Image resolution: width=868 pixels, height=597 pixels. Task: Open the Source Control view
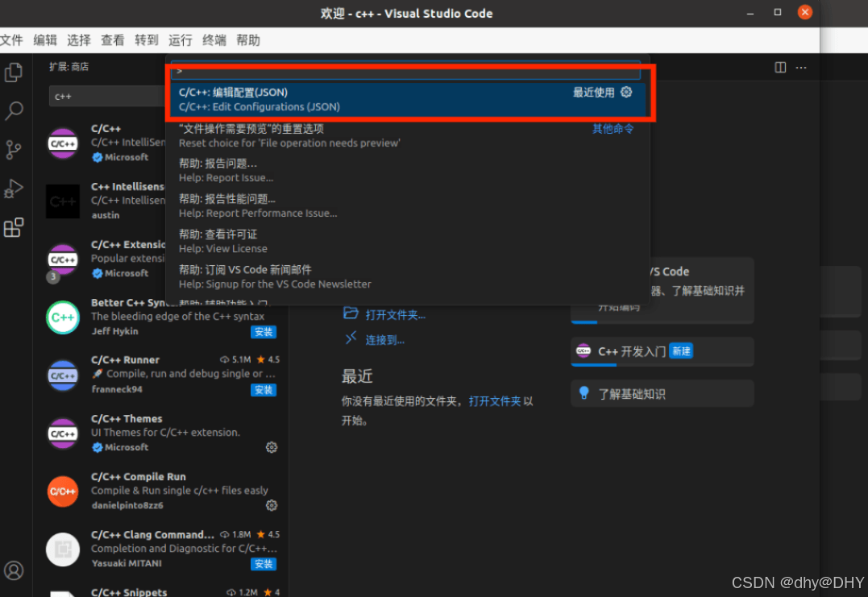[13, 150]
